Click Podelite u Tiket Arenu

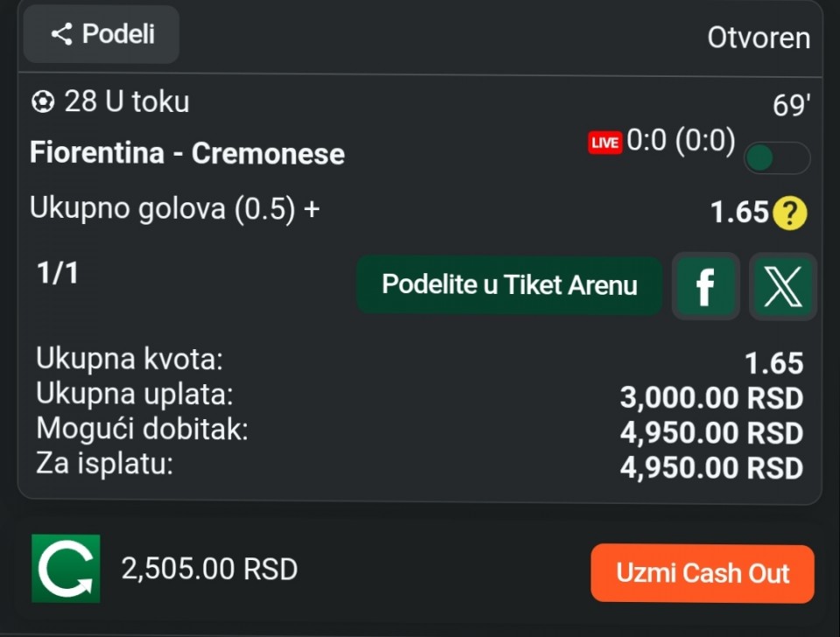click(509, 285)
